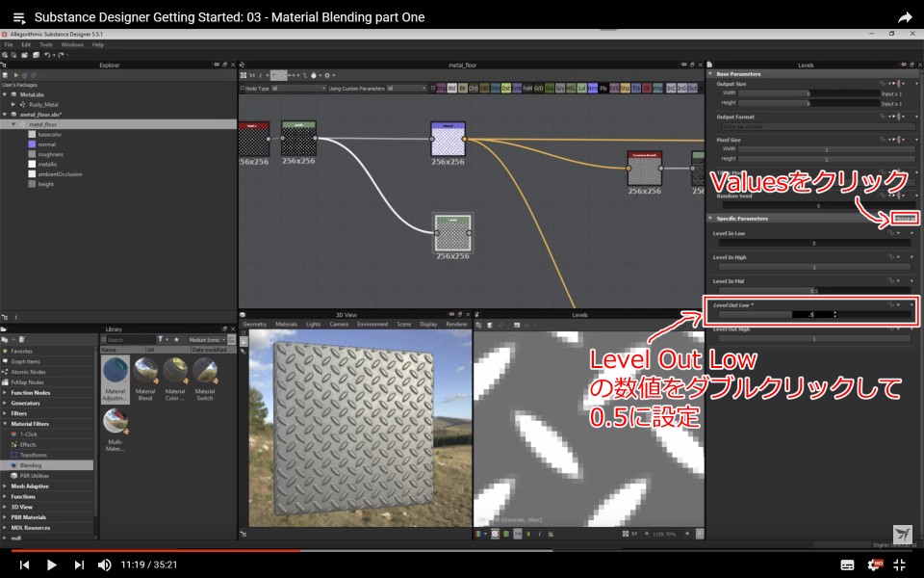Select the Curvature Smooth node
Image resolution: width=924 pixels, height=578 pixels.
644,168
